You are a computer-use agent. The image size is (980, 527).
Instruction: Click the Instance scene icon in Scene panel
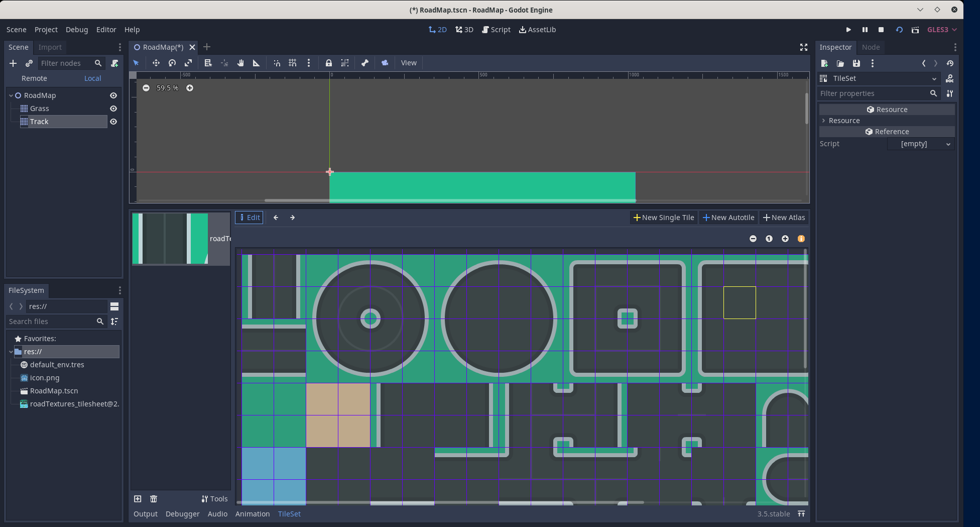[29, 63]
